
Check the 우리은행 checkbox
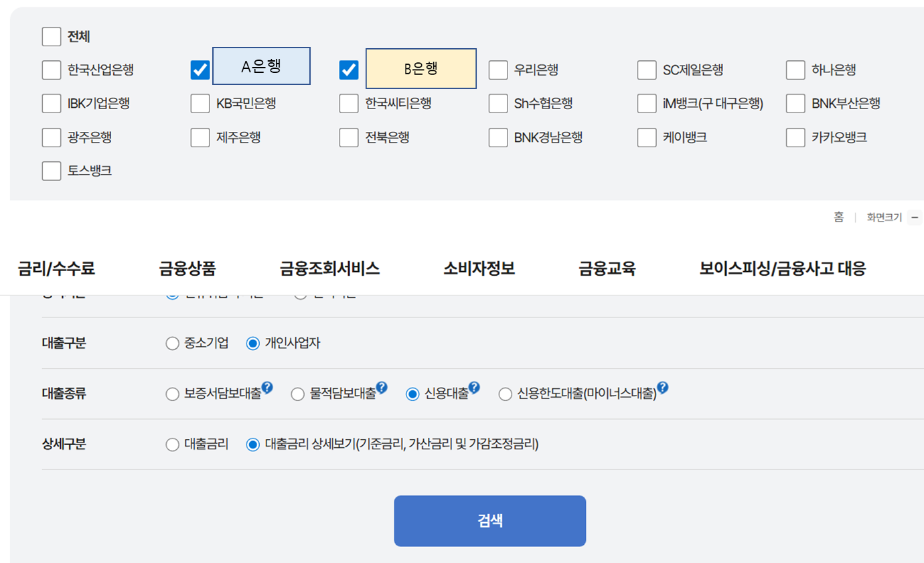click(498, 70)
